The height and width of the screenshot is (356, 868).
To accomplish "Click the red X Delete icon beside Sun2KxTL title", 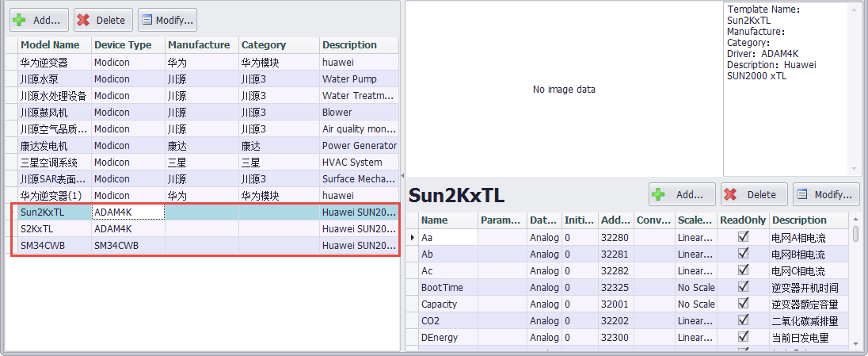I will click(x=731, y=194).
